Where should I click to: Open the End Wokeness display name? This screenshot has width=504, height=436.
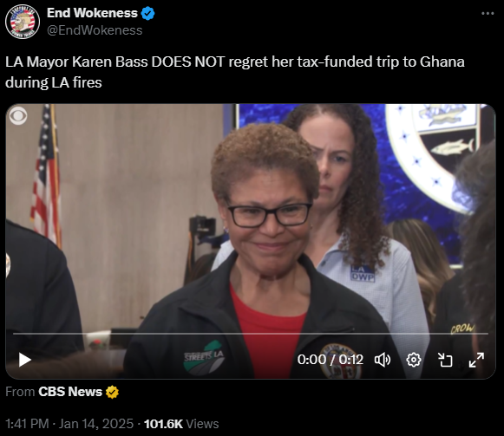[x=92, y=13]
